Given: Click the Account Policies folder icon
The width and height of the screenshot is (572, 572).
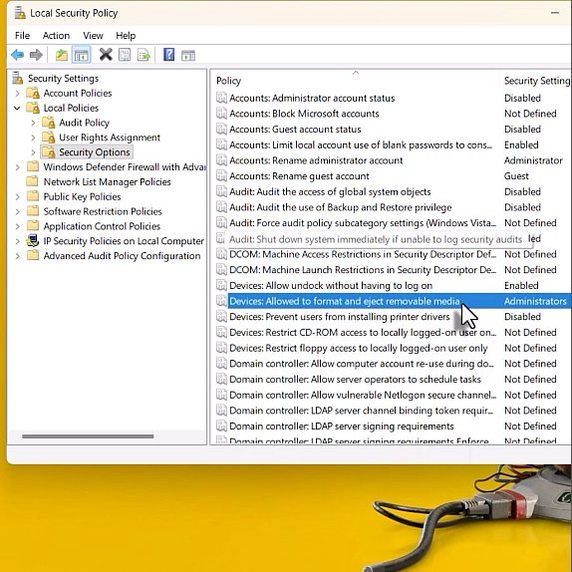Looking at the screenshot, I should coord(33,93).
